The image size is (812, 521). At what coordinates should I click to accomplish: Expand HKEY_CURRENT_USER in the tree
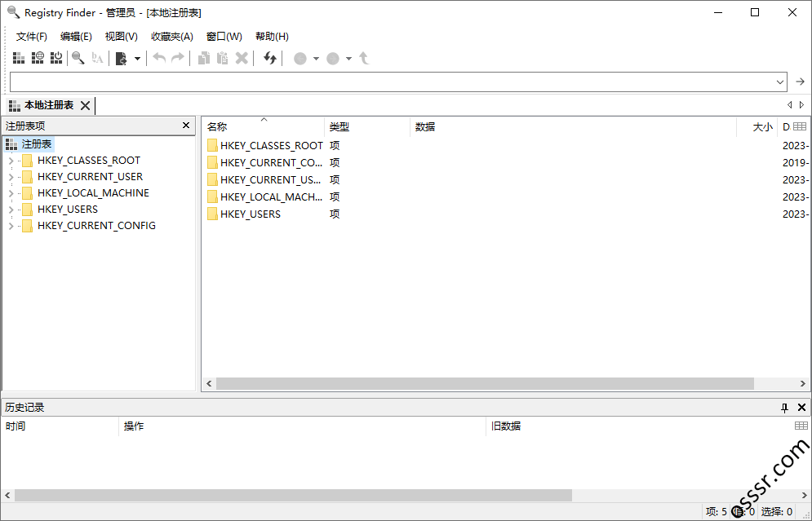[x=11, y=177]
